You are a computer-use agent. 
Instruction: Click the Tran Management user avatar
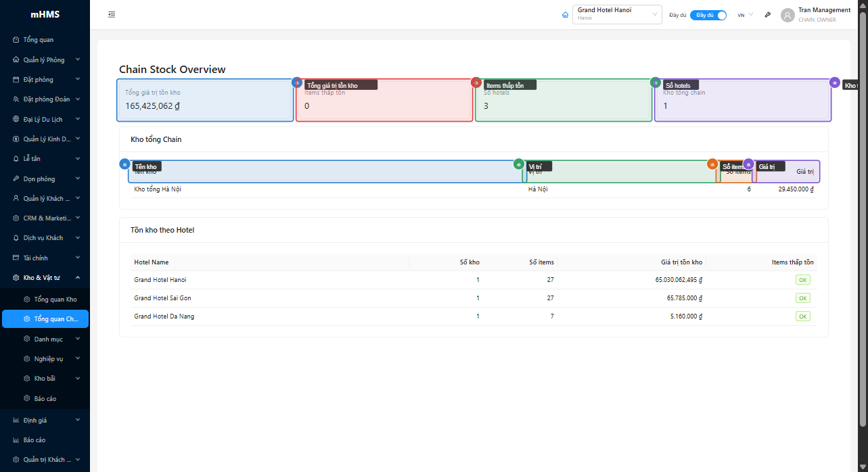(787, 15)
